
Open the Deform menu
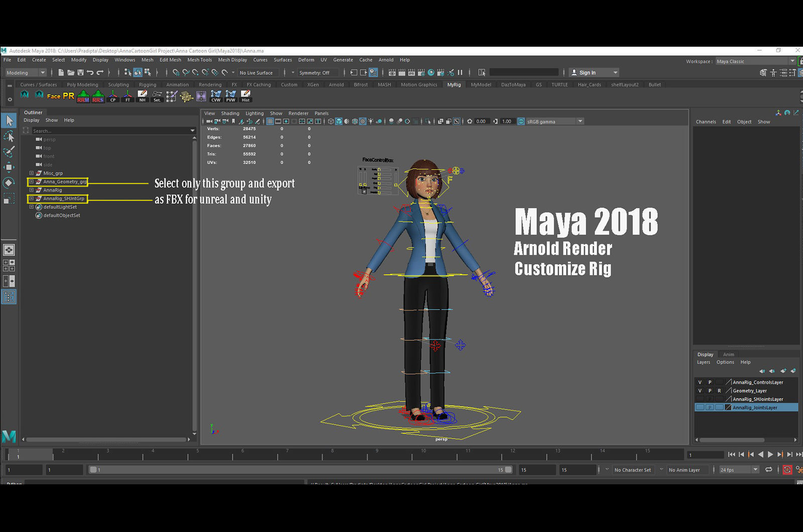point(306,60)
